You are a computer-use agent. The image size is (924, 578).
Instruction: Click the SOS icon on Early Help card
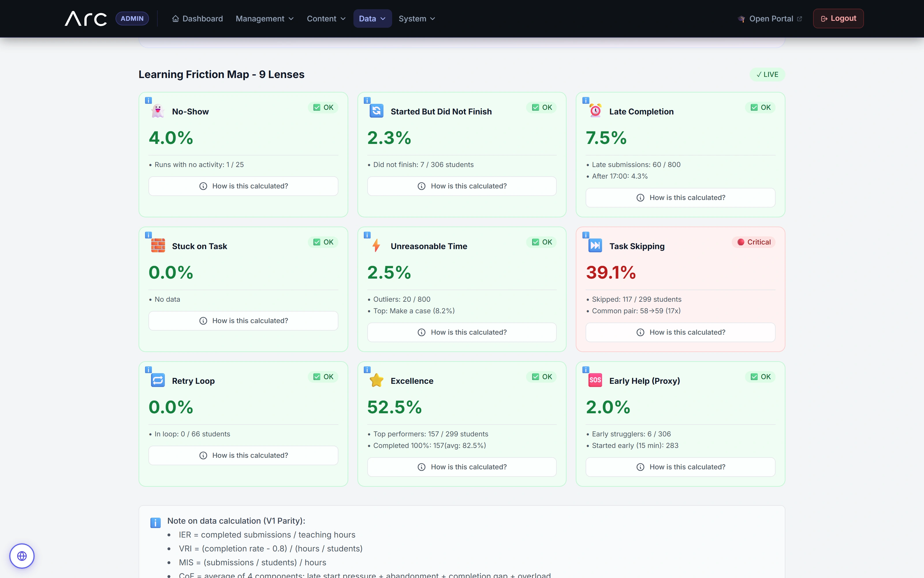tap(595, 380)
